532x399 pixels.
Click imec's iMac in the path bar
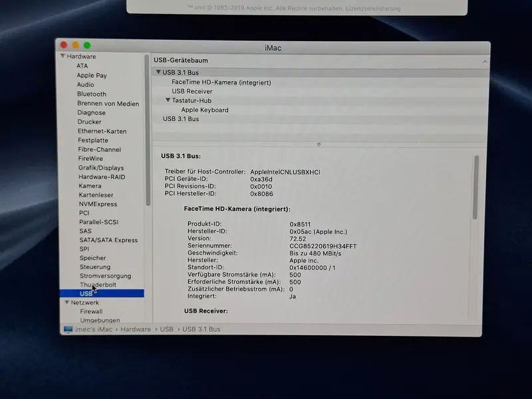[94, 329]
